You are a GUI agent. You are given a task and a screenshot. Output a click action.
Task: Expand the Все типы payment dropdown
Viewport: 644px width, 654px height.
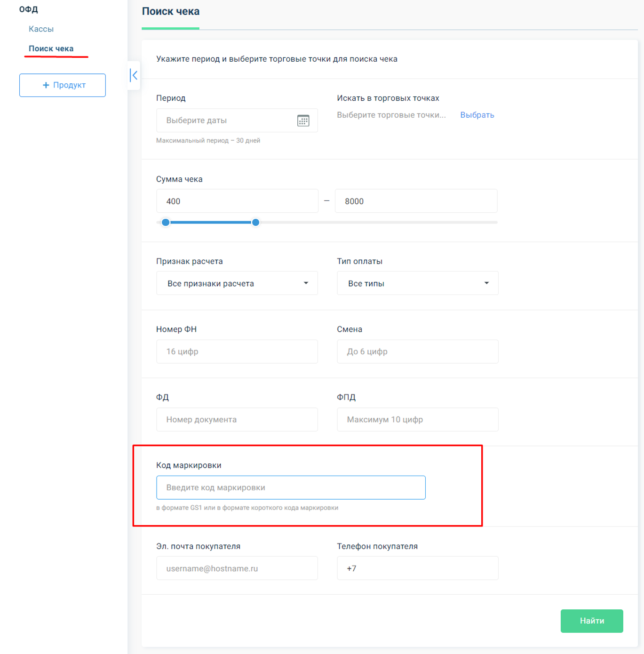pos(418,283)
